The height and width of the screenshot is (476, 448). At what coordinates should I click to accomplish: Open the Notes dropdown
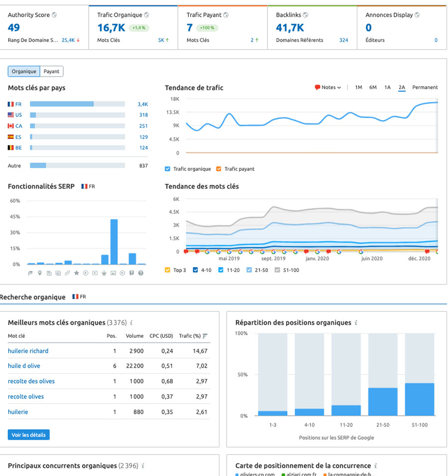tap(327, 87)
